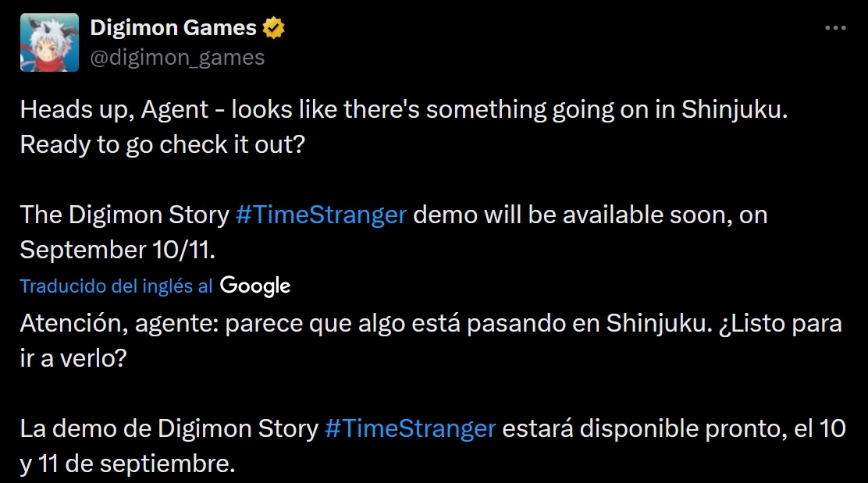
Task: Click the gold verified badge
Action: tap(273, 27)
